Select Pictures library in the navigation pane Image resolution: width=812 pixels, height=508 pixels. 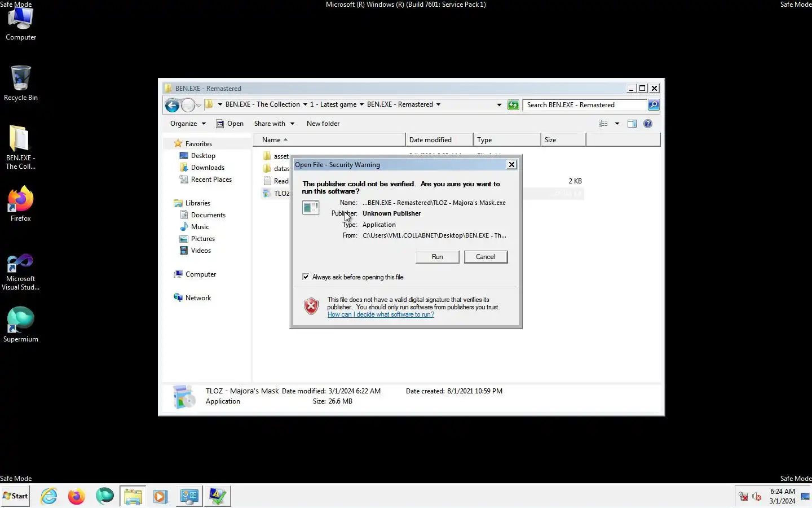197,239
